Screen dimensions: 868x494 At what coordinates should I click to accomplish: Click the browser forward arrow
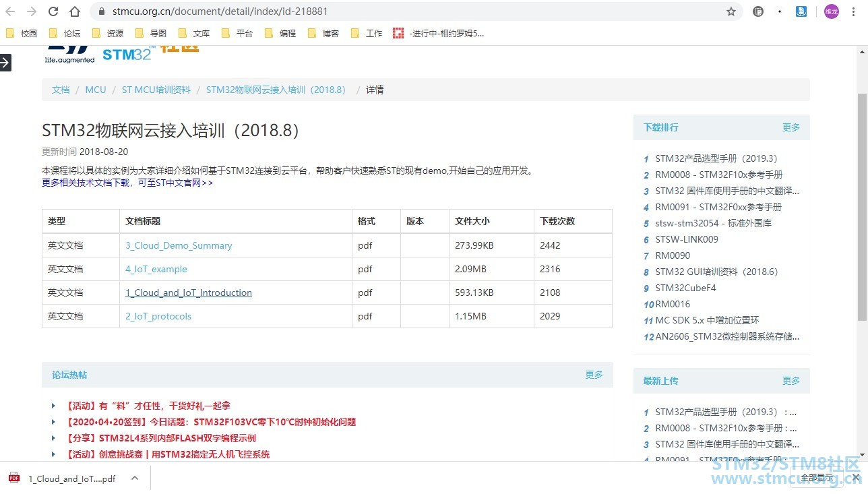pyautogui.click(x=32, y=11)
